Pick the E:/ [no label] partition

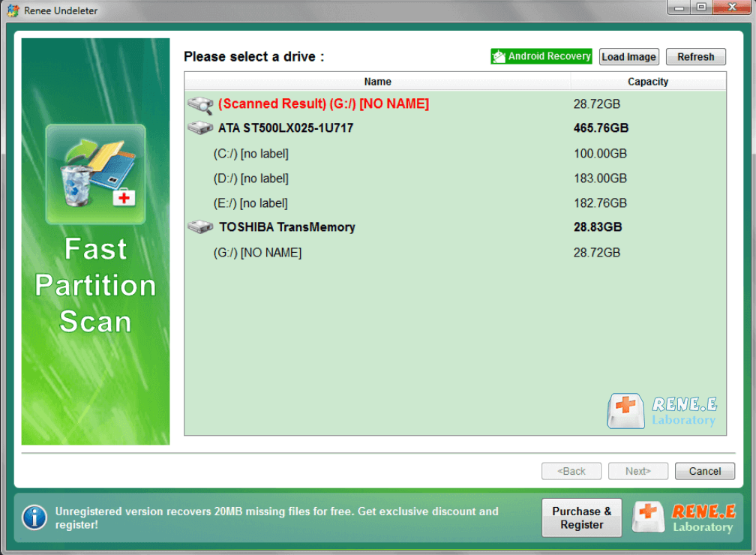[251, 203]
